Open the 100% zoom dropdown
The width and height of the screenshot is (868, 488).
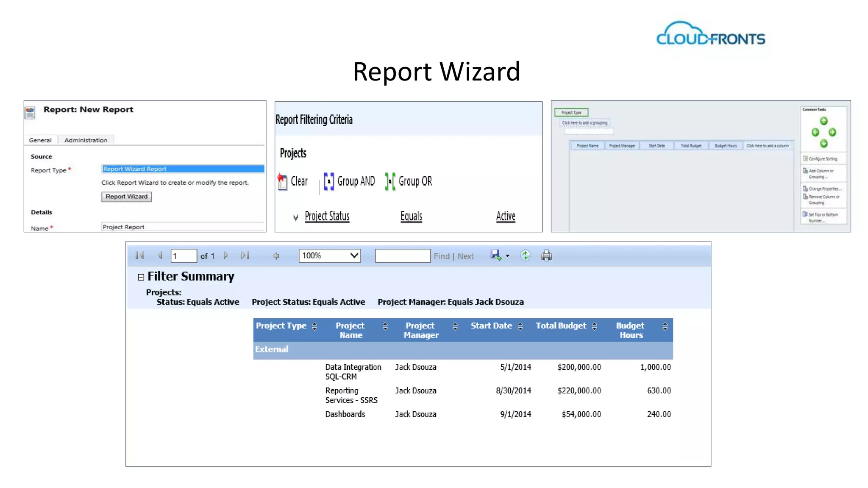pyautogui.click(x=330, y=256)
